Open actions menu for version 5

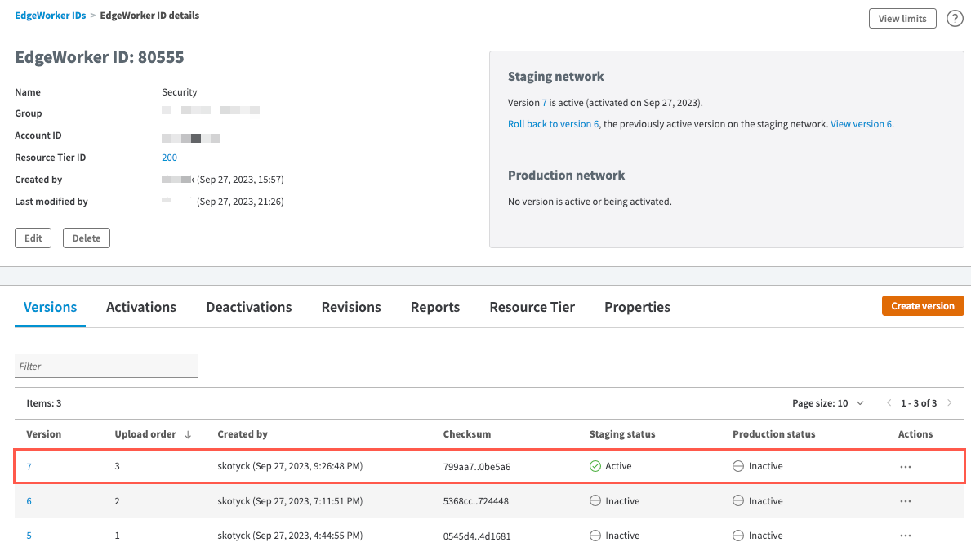tap(905, 536)
